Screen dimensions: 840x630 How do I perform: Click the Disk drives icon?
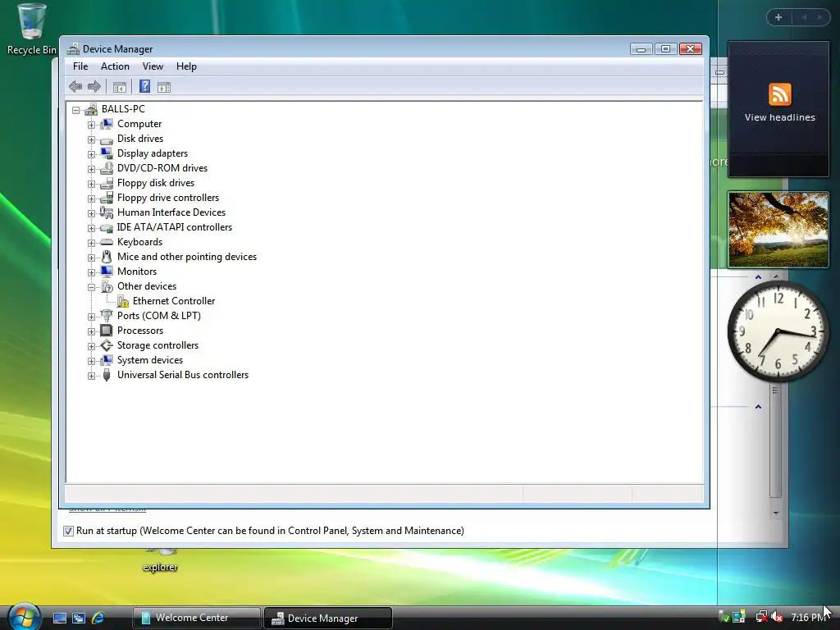coord(107,139)
